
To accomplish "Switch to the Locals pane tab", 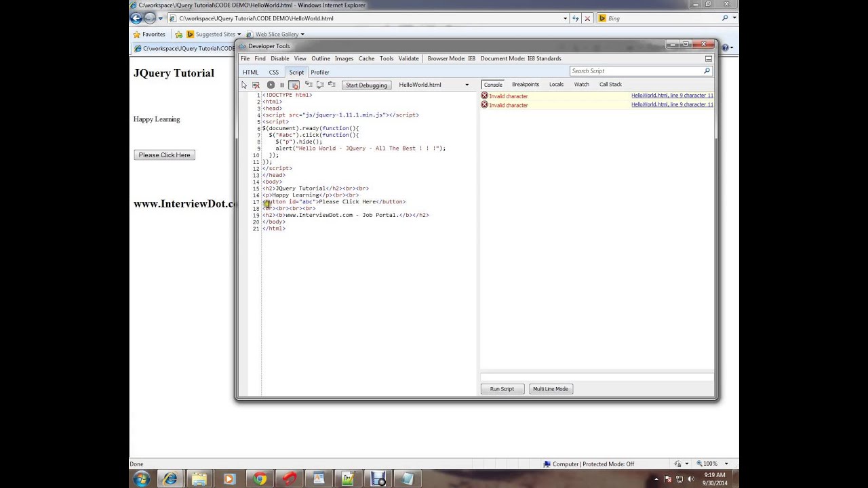I will pyautogui.click(x=556, y=85).
